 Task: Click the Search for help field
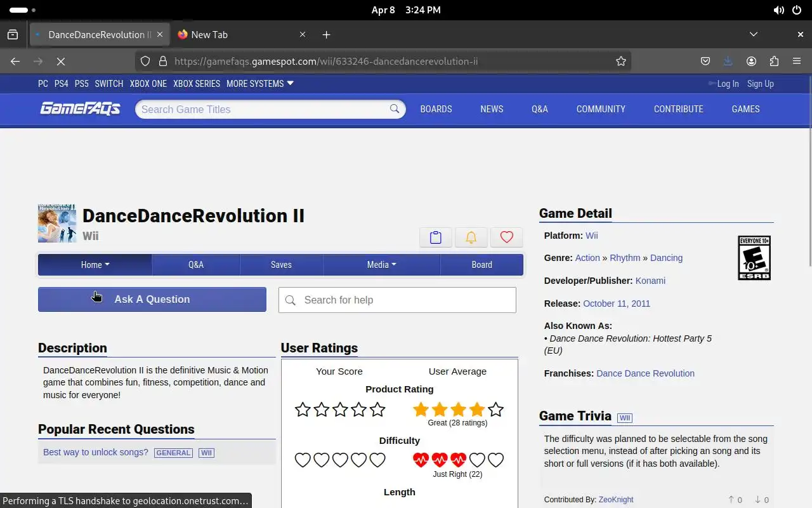point(397,300)
